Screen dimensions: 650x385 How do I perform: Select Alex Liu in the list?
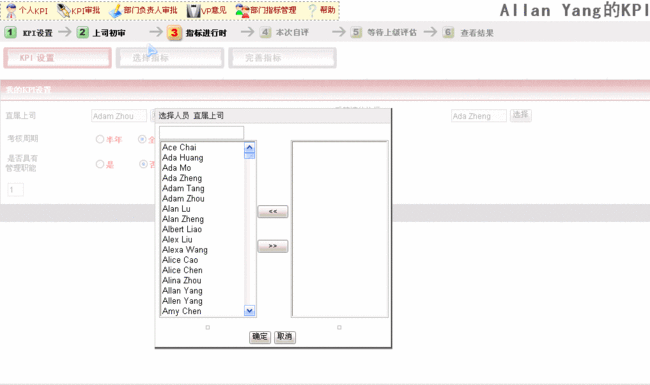(177, 239)
